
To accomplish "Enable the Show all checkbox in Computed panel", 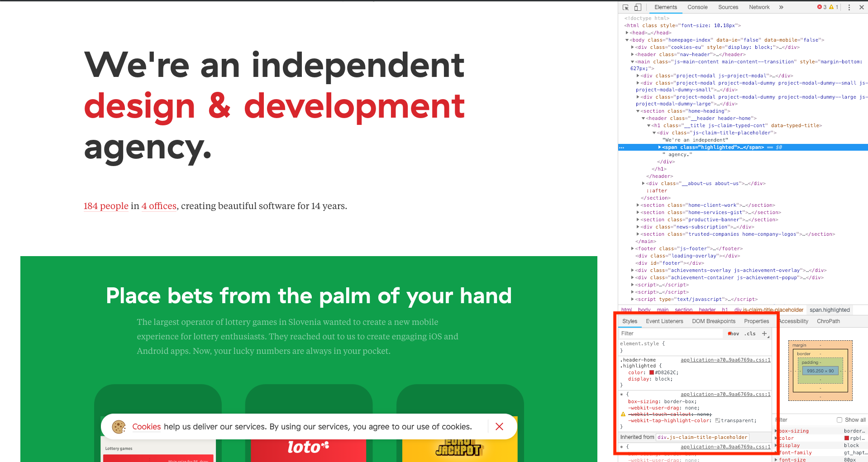I will (x=840, y=420).
